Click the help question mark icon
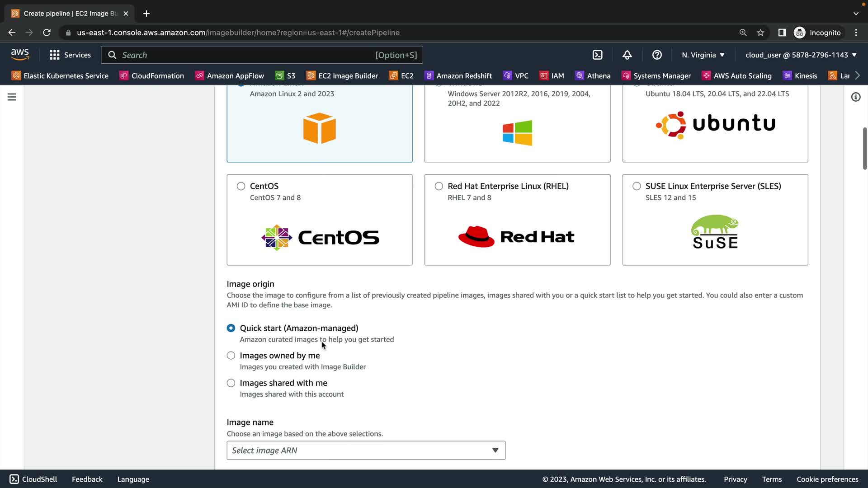 tap(657, 55)
